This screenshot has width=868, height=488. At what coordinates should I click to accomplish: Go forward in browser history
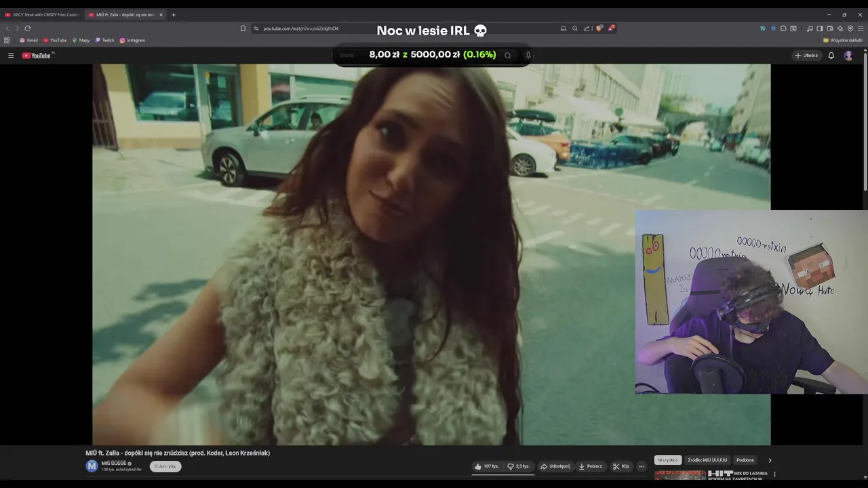click(17, 28)
